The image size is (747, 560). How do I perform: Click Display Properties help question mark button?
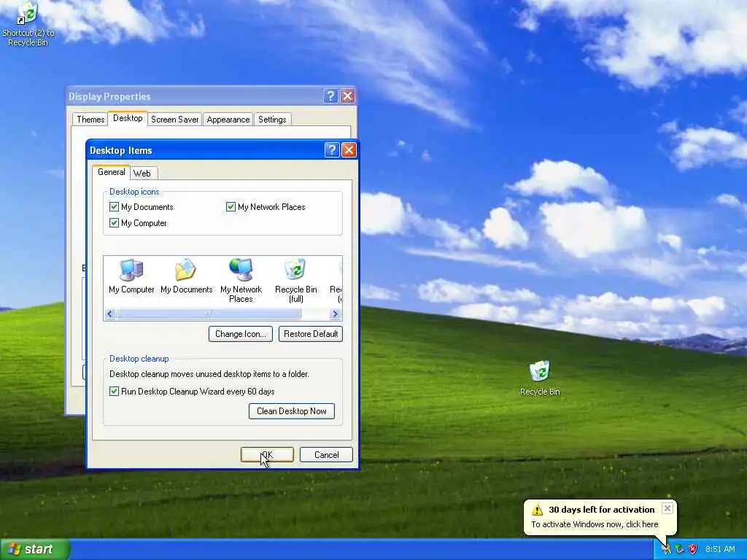coord(330,96)
